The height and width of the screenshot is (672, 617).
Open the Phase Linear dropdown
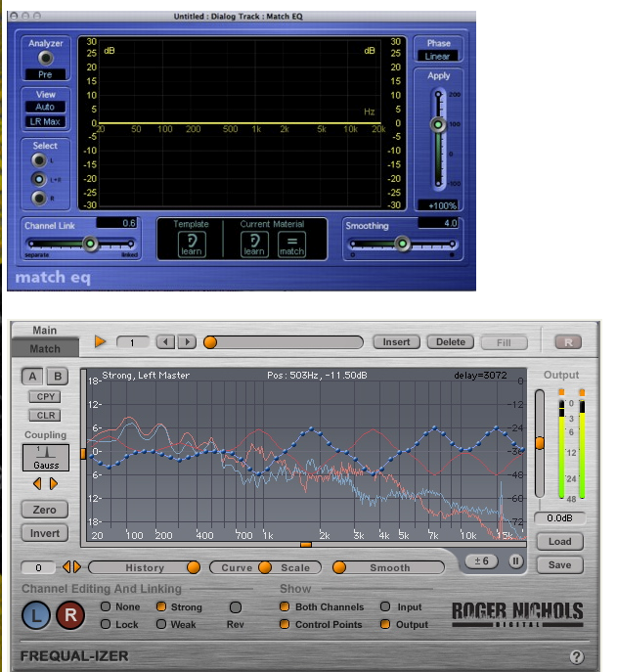pos(437,56)
